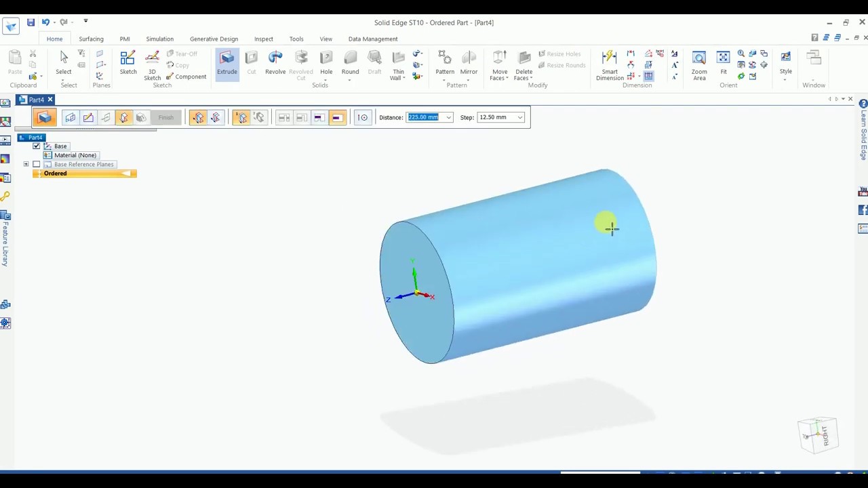
Task: Open the PMI tab
Action: coord(125,39)
